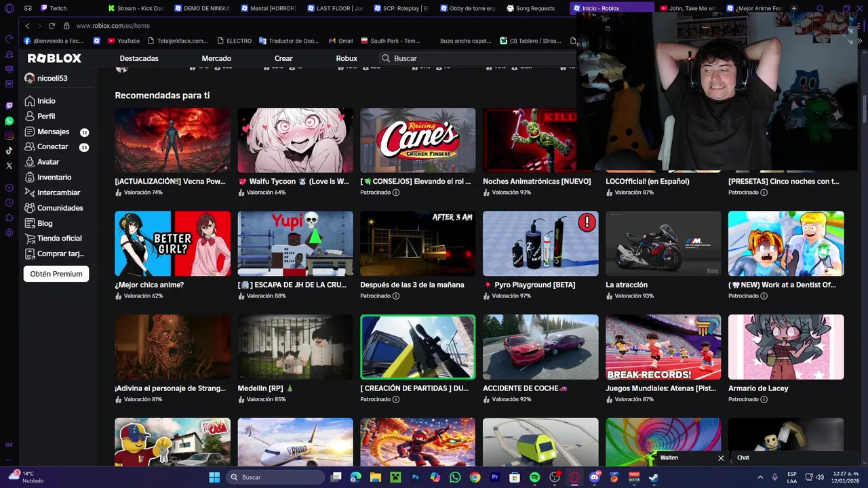Screen dimensions: 868x488
Task: Click the browser back arrow
Action: [x=27, y=26]
